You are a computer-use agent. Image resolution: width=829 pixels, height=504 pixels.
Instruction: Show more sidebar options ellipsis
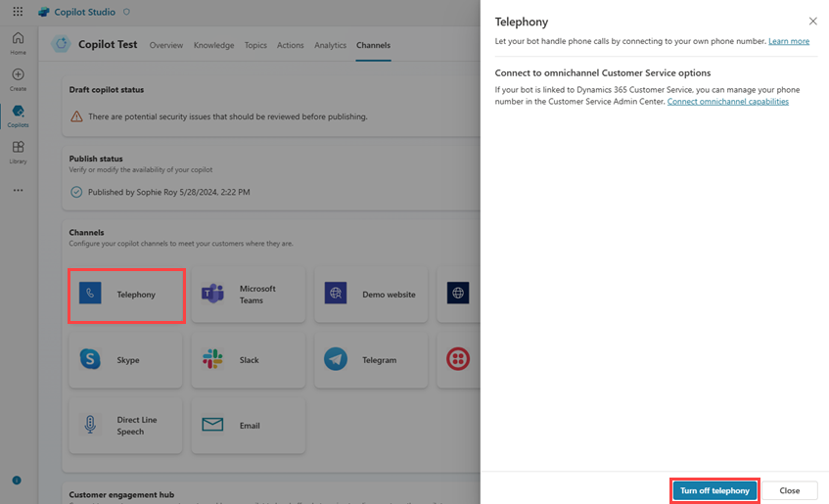18,190
